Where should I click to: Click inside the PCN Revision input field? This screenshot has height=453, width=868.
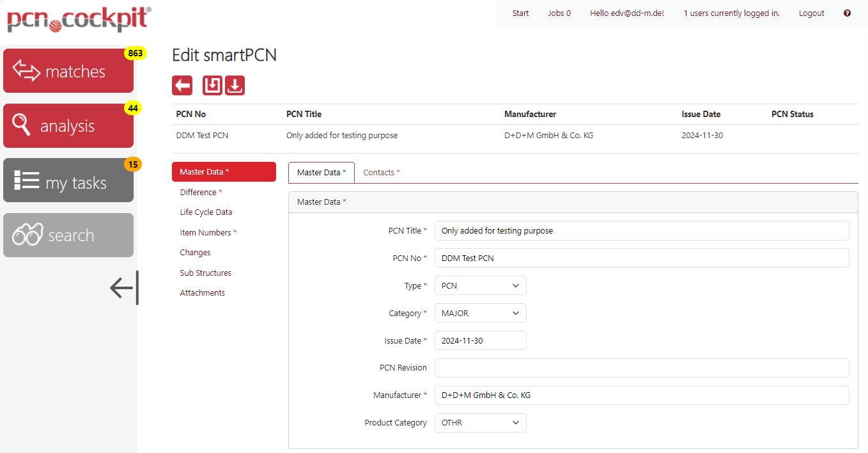[641, 367]
